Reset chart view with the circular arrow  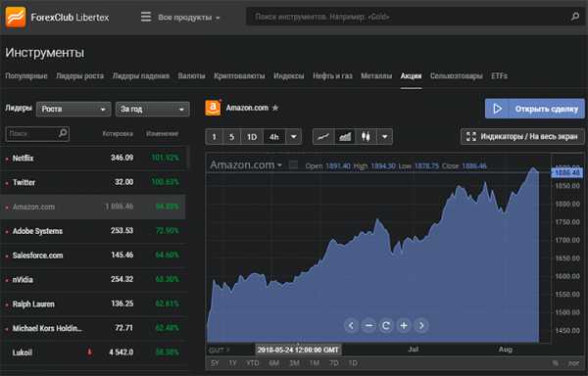tap(386, 325)
